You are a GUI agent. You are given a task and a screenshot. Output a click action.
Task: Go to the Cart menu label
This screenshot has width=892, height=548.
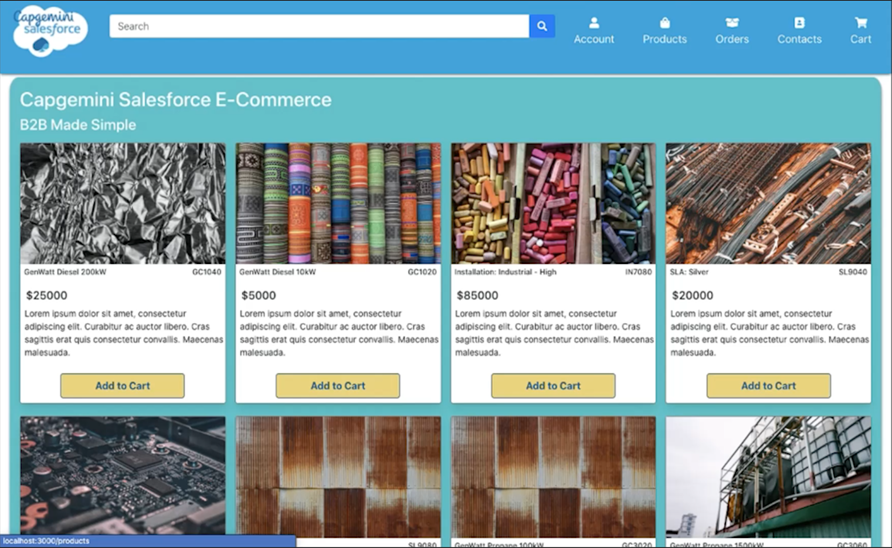click(x=861, y=39)
